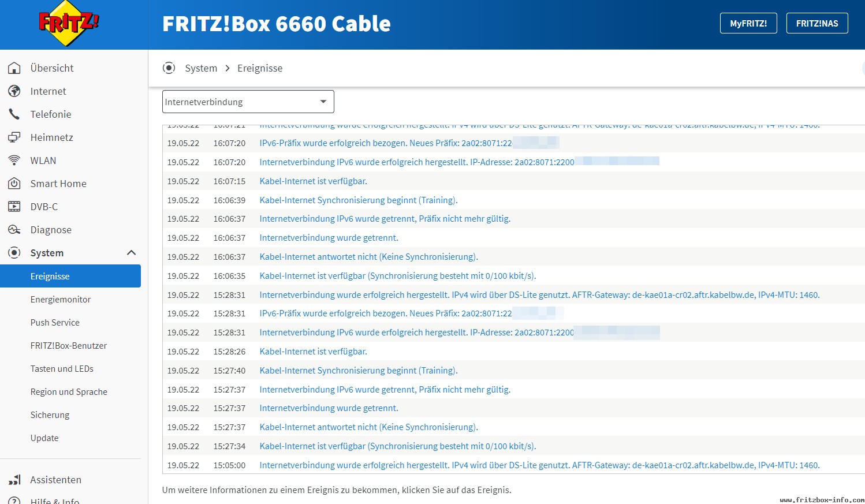Select the Ereignisse submenu item
865x504 pixels.
70,276
